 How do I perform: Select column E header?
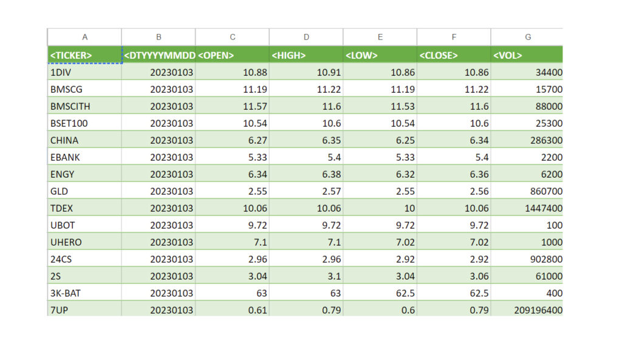click(380, 37)
